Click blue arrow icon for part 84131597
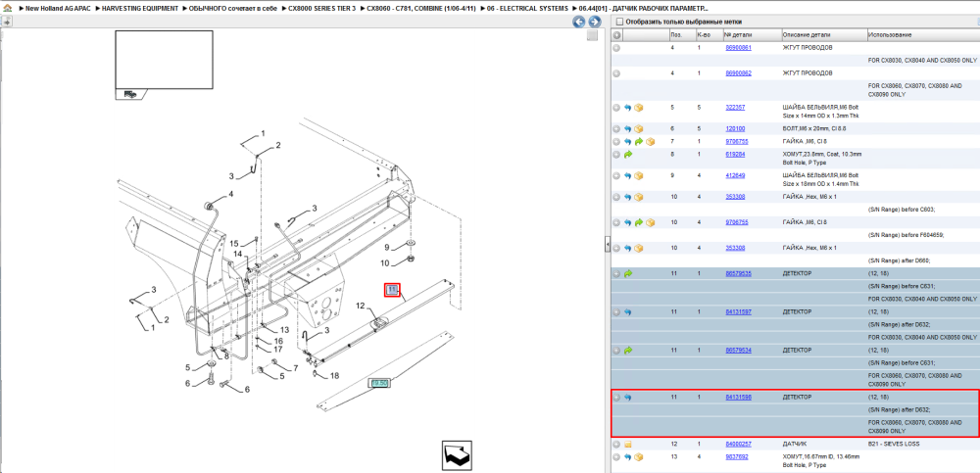The height and width of the screenshot is (473, 980). (628, 311)
